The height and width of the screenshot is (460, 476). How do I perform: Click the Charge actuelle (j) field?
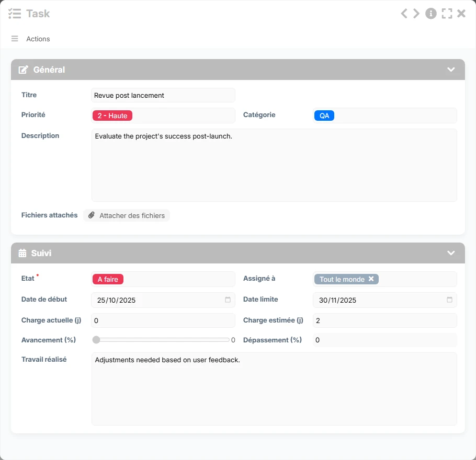pos(163,320)
